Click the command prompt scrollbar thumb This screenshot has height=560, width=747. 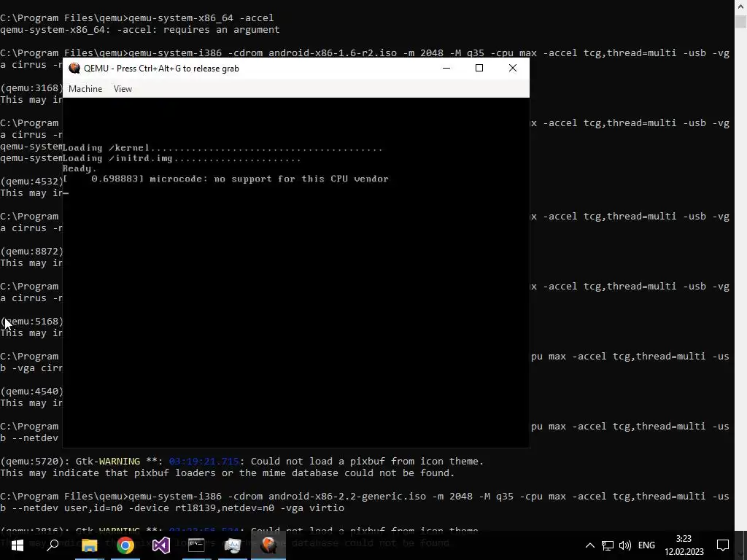click(x=741, y=22)
